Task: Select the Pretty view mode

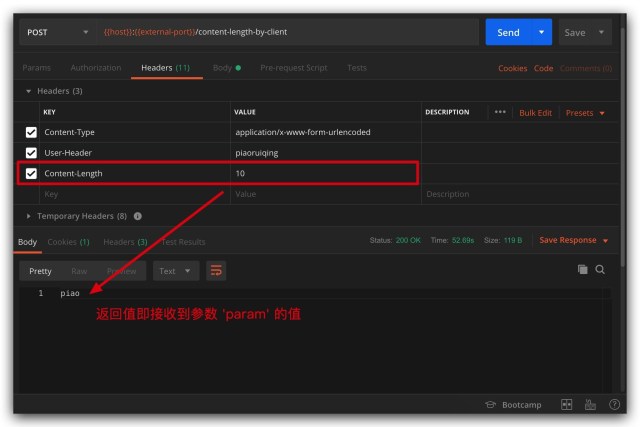Action: pos(40,271)
